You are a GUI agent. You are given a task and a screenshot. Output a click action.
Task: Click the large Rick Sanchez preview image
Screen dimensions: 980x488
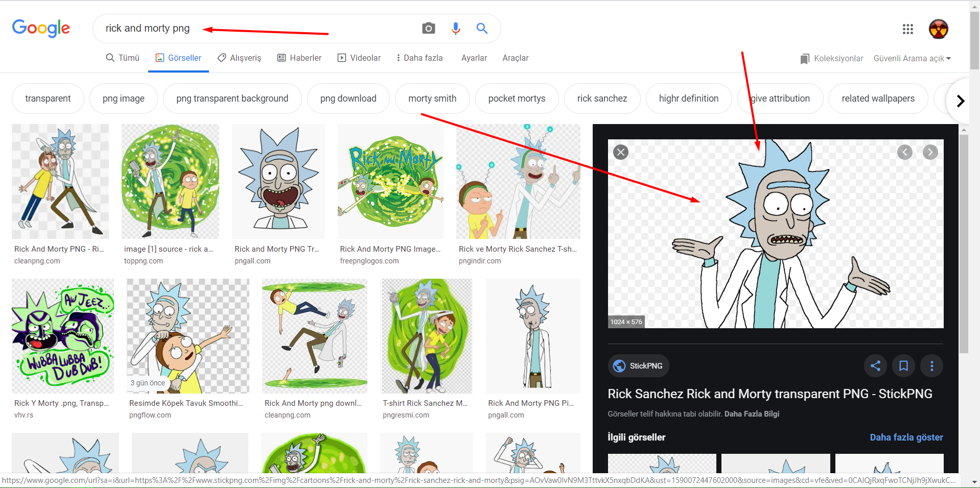click(776, 234)
